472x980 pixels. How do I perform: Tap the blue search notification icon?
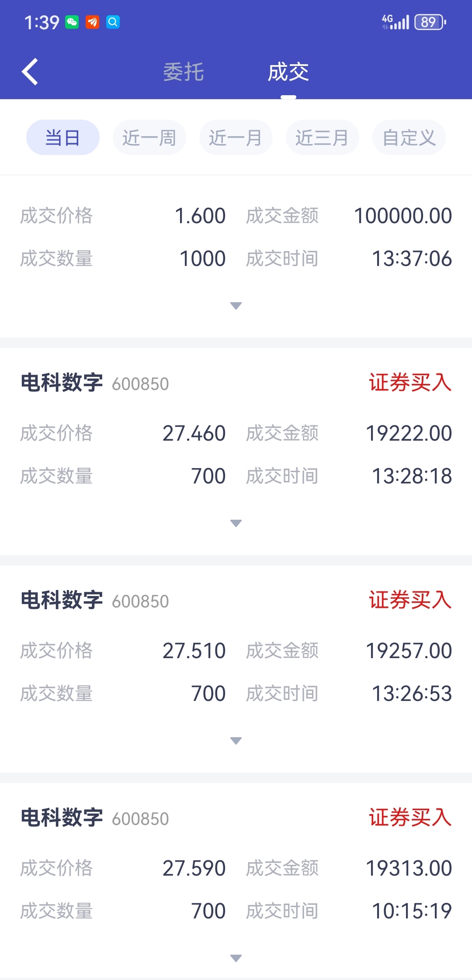tap(113, 22)
